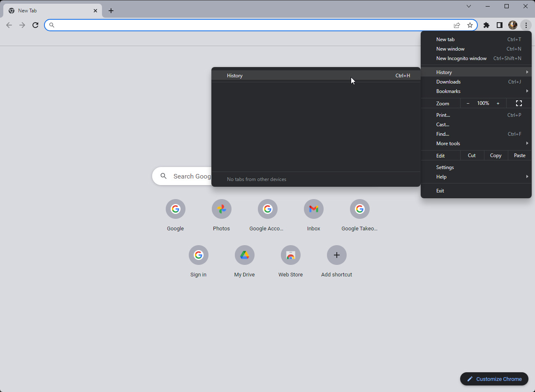Click the Add shortcut plus tile
The width and height of the screenshot is (535, 392).
point(336,255)
